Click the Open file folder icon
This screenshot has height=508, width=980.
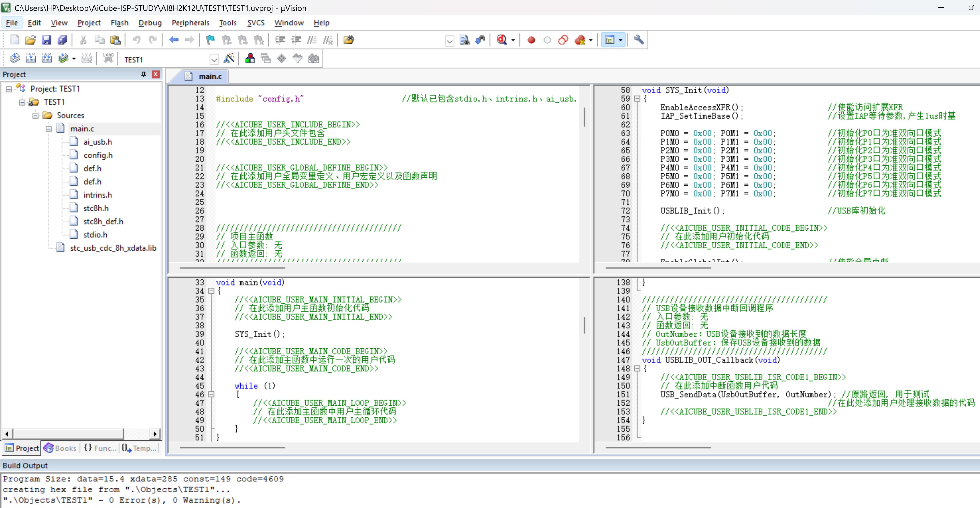click(x=31, y=40)
